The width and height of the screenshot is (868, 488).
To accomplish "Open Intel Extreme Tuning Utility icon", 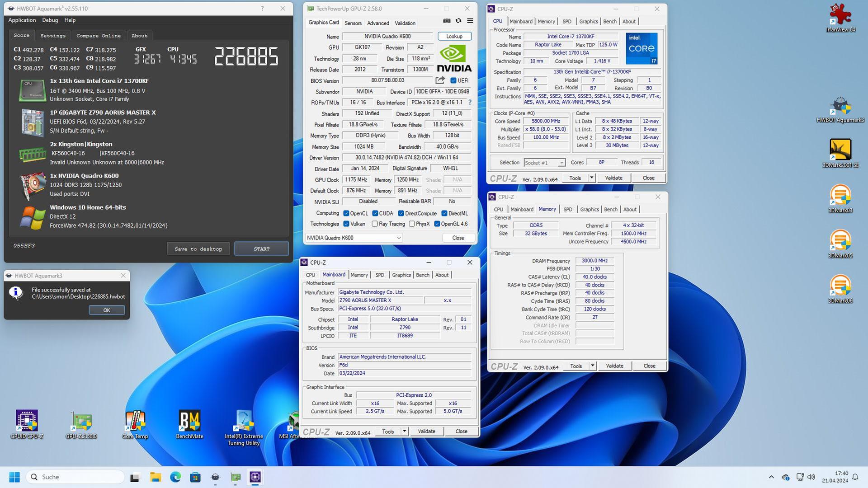I will click(244, 428).
